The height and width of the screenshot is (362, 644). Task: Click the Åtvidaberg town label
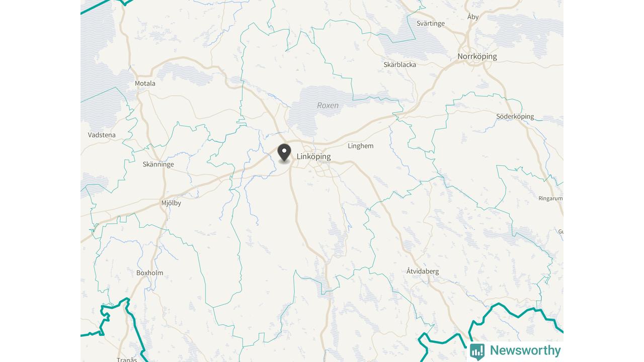[x=423, y=271]
